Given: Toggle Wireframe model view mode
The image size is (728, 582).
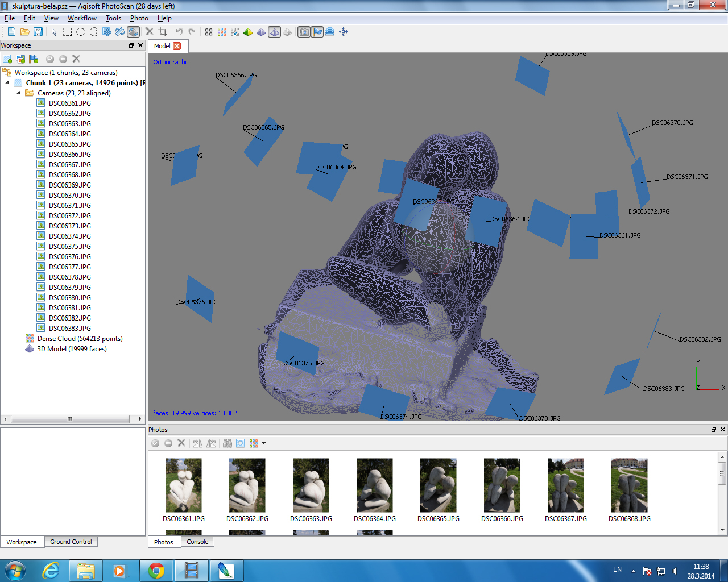Looking at the screenshot, I should point(274,32).
